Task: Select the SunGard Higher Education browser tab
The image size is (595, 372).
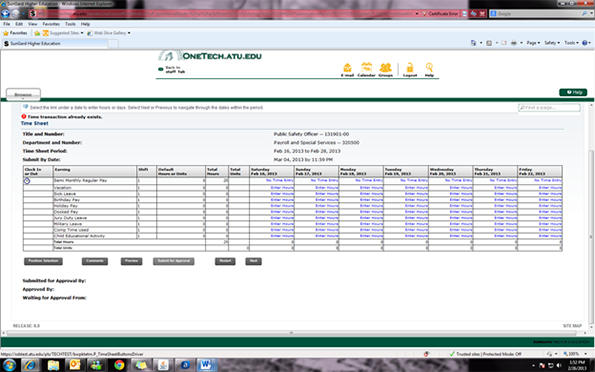Action: tap(55, 44)
